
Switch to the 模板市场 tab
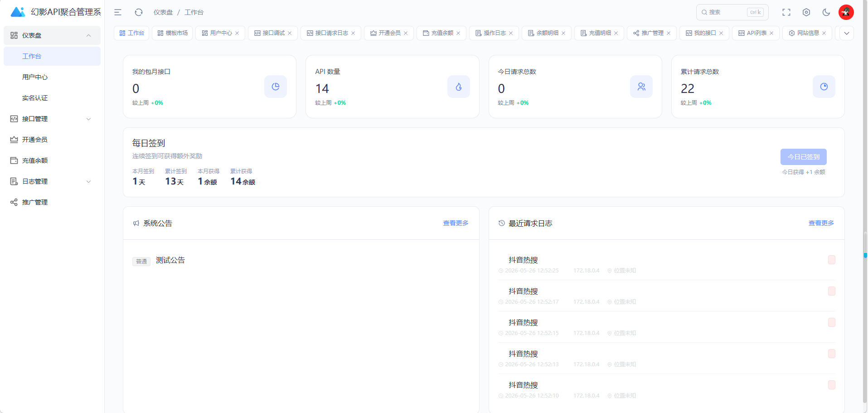[172, 33]
